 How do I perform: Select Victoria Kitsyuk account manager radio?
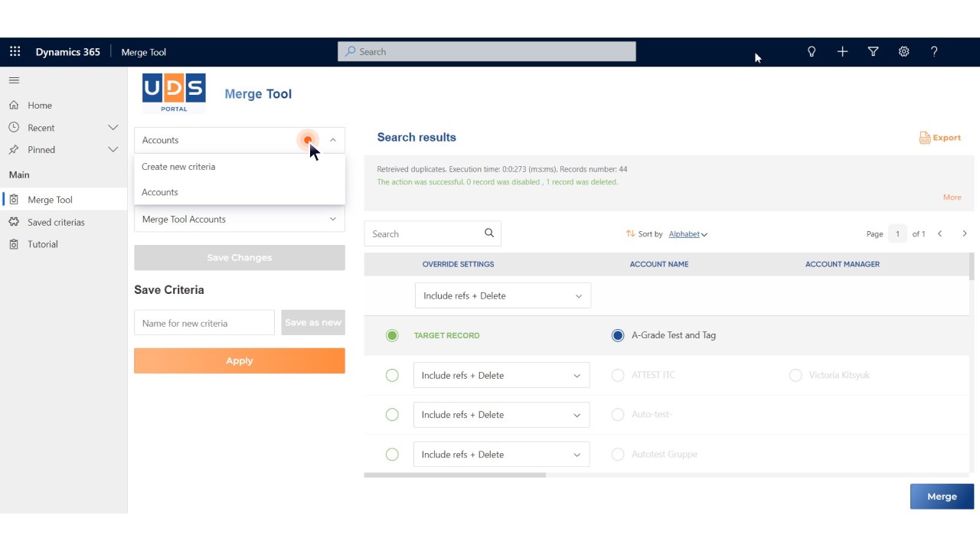tap(795, 375)
